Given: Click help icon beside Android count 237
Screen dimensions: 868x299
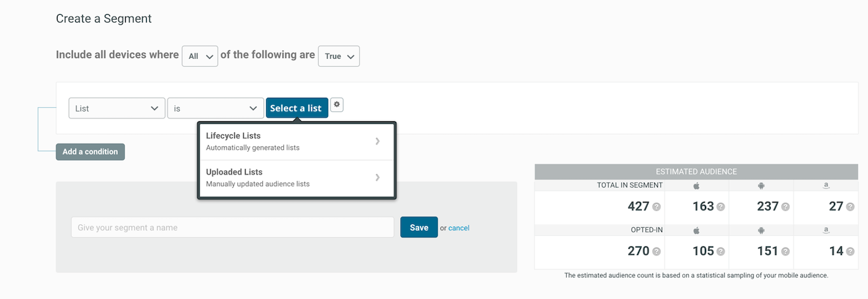Looking at the screenshot, I should 785,207.
